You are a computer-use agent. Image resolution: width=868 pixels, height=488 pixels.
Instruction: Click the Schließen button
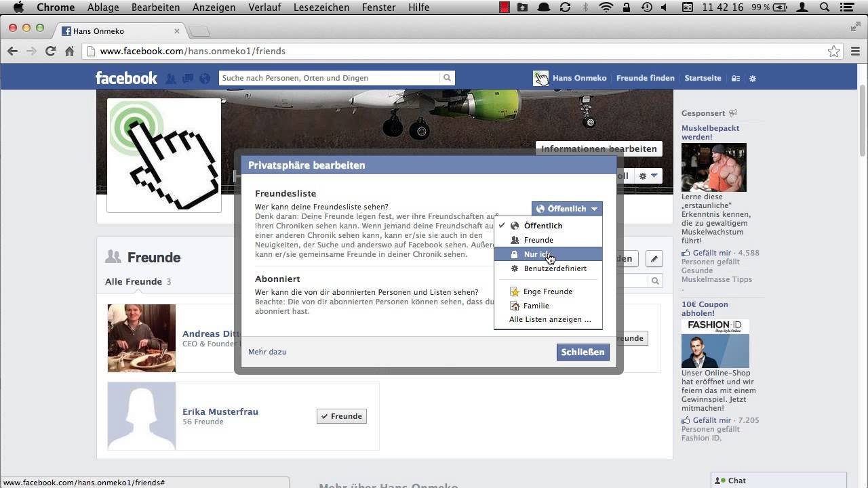tap(583, 352)
